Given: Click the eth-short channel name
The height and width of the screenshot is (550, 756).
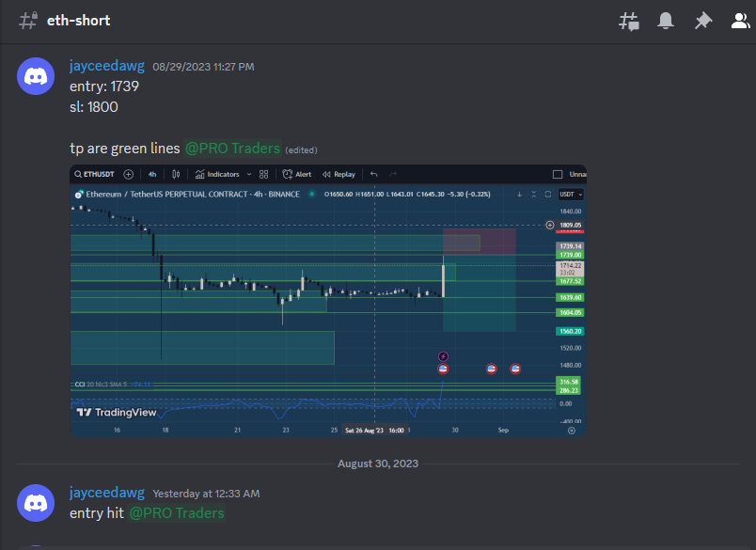Looking at the screenshot, I should (x=79, y=21).
